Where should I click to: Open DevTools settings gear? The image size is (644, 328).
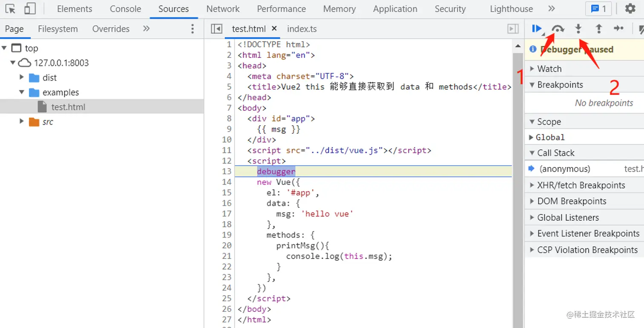point(630,9)
